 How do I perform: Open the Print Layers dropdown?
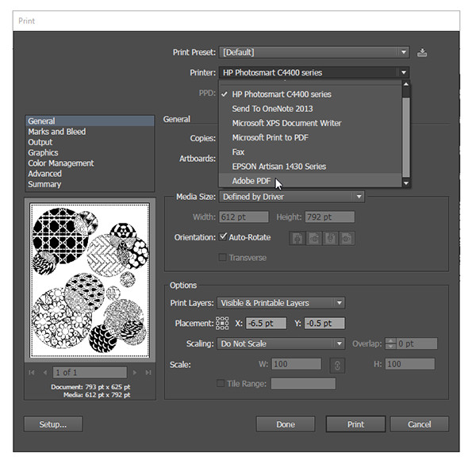[x=281, y=303]
